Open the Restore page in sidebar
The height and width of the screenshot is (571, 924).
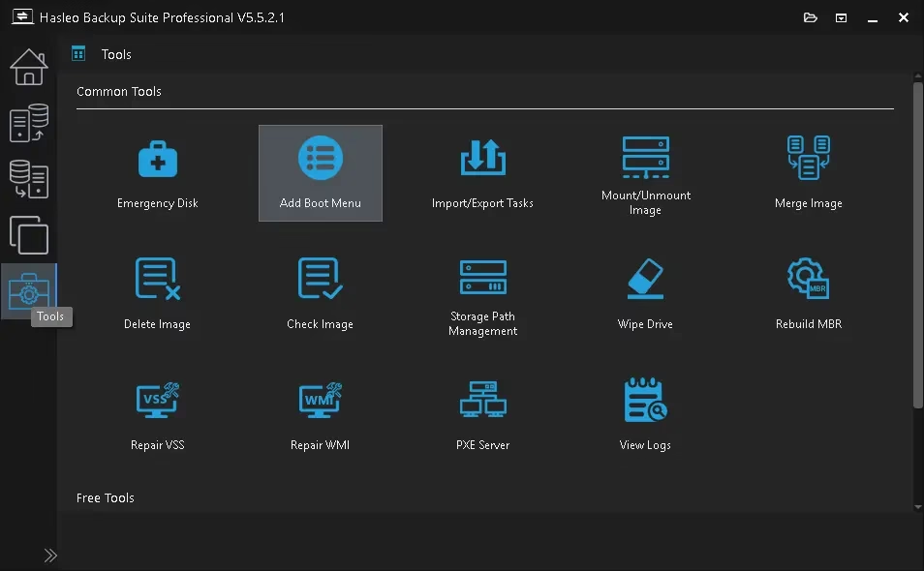coord(28,179)
